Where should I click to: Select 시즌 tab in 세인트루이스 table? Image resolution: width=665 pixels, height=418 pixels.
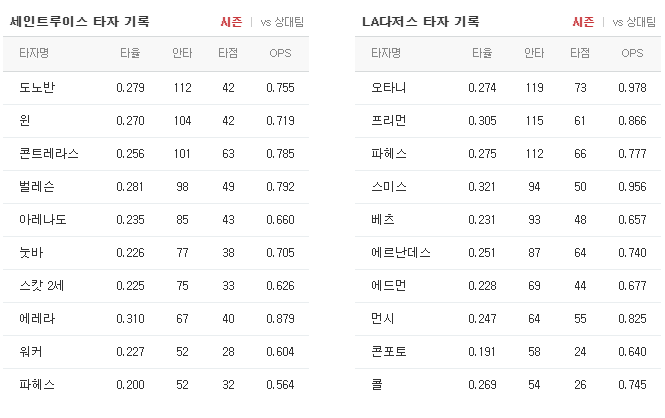point(231,22)
